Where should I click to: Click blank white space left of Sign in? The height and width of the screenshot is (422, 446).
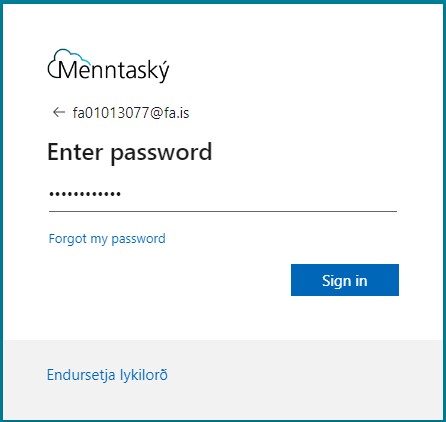tap(167, 280)
